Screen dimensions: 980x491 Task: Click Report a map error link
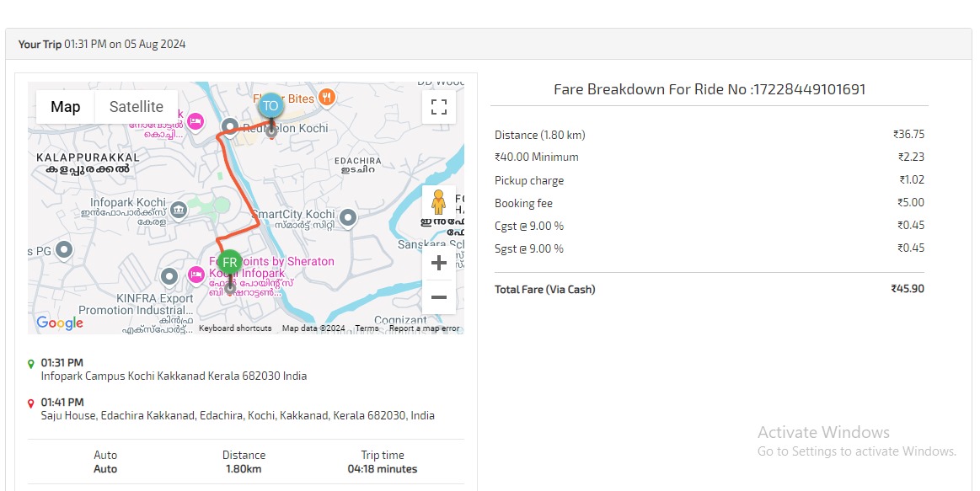point(424,328)
